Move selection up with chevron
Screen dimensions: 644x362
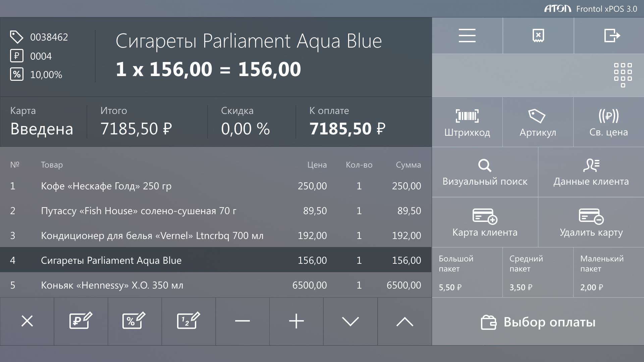point(405,321)
